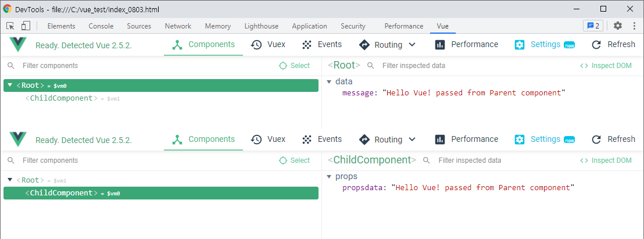Click the ChildComponent heading in inspector

(x=372, y=160)
